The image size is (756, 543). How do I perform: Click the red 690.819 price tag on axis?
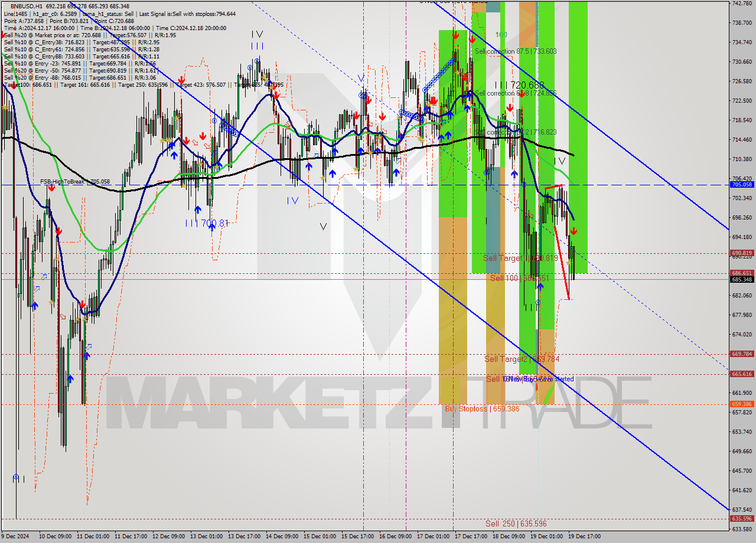pyautogui.click(x=742, y=253)
